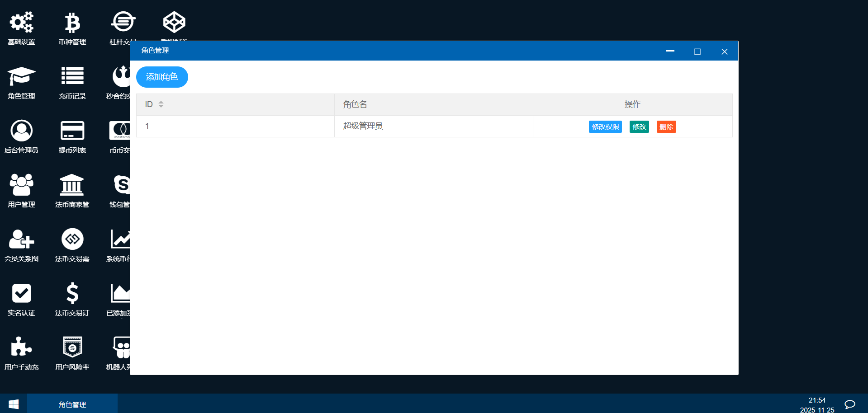Click the green 修改 button
The width and height of the screenshot is (868, 413).
(x=639, y=127)
